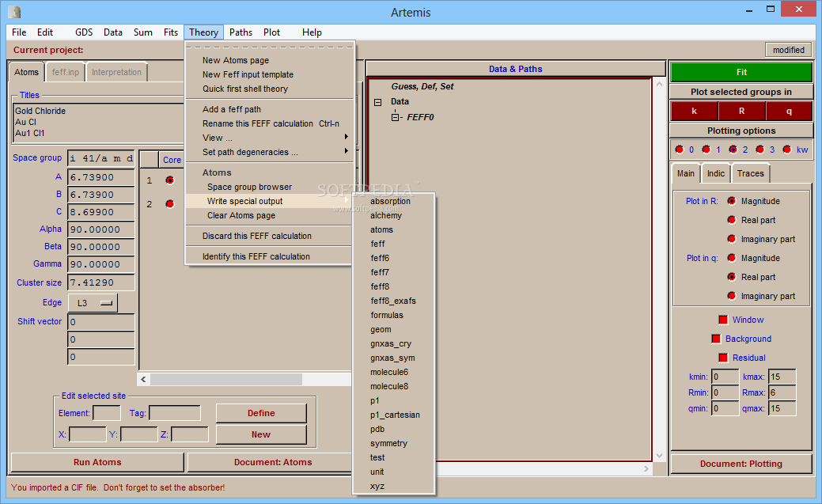
Task: Open the Traces tab
Action: tap(750, 173)
